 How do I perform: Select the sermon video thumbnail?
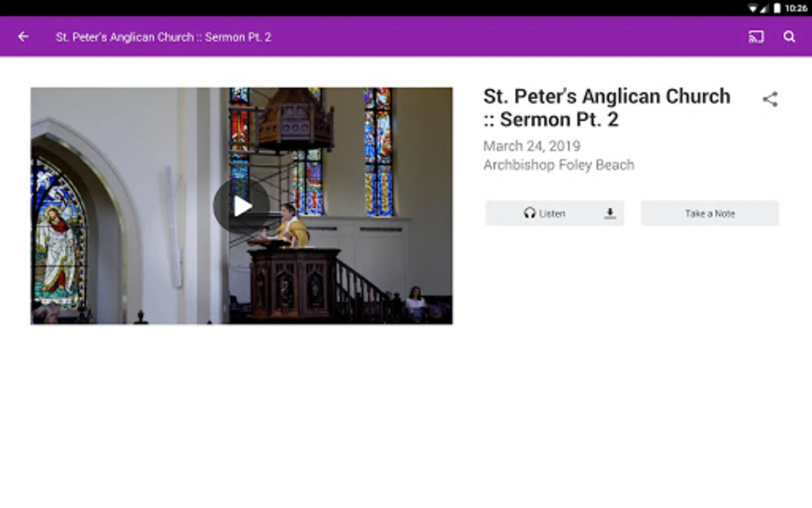point(241,205)
